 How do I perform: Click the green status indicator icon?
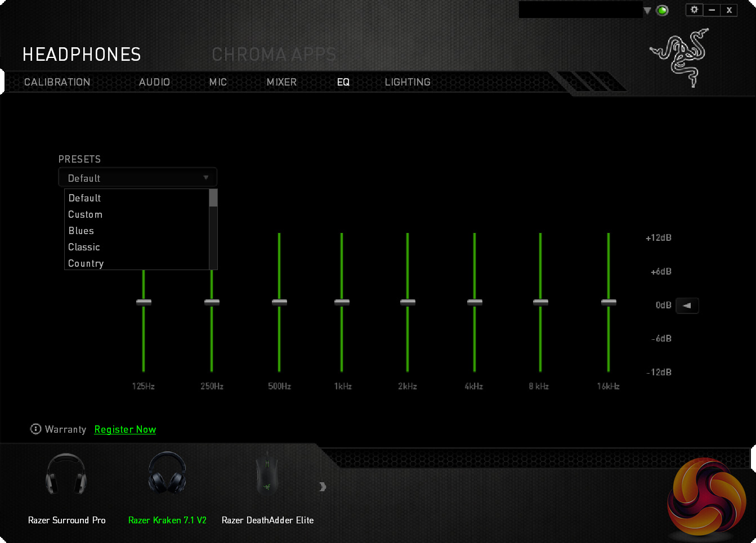click(663, 10)
